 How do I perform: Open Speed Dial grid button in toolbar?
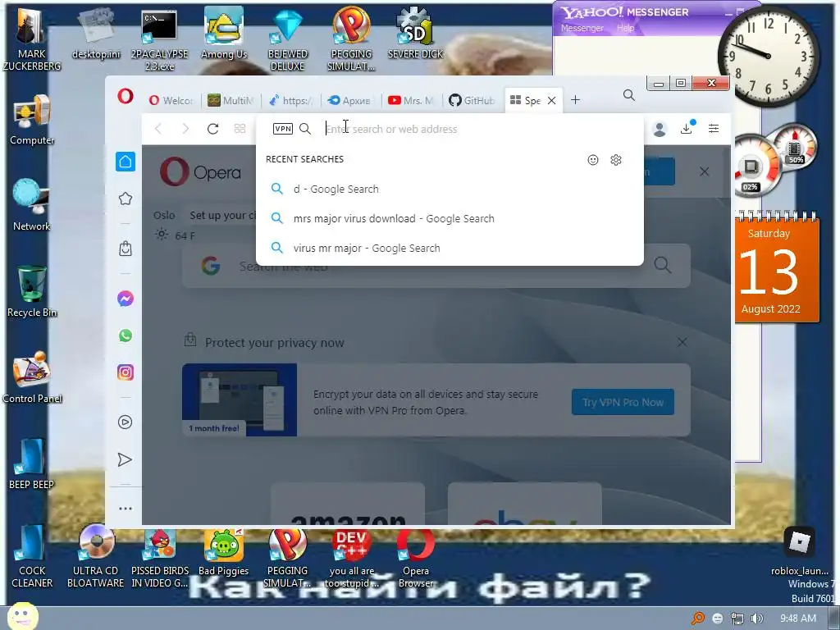coord(240,129)
